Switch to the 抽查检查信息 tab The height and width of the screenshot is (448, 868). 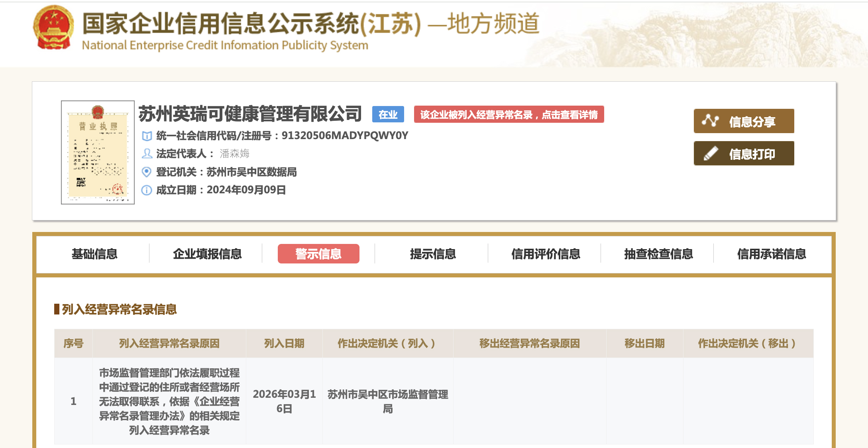pyautogui.click(x=658, y=254)
